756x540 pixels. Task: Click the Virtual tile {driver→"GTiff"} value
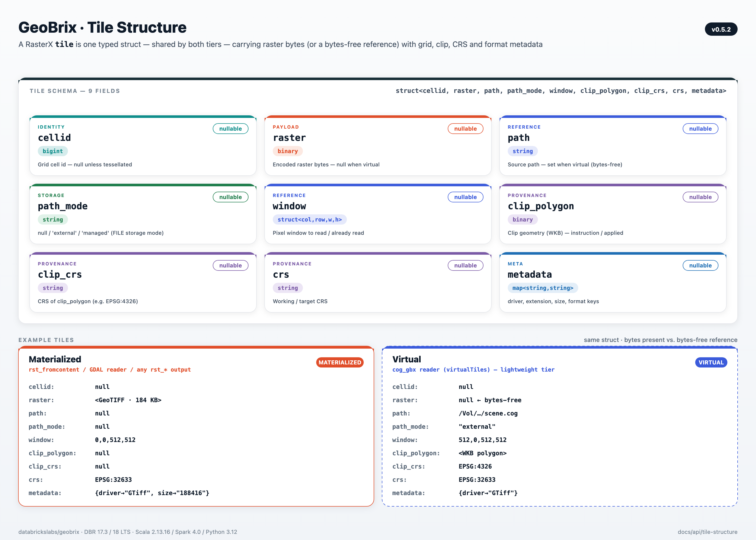[x=488, y=493]
